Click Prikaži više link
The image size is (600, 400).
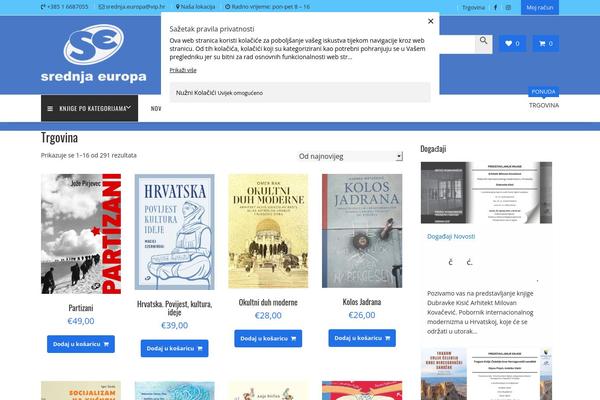(183, 70)
